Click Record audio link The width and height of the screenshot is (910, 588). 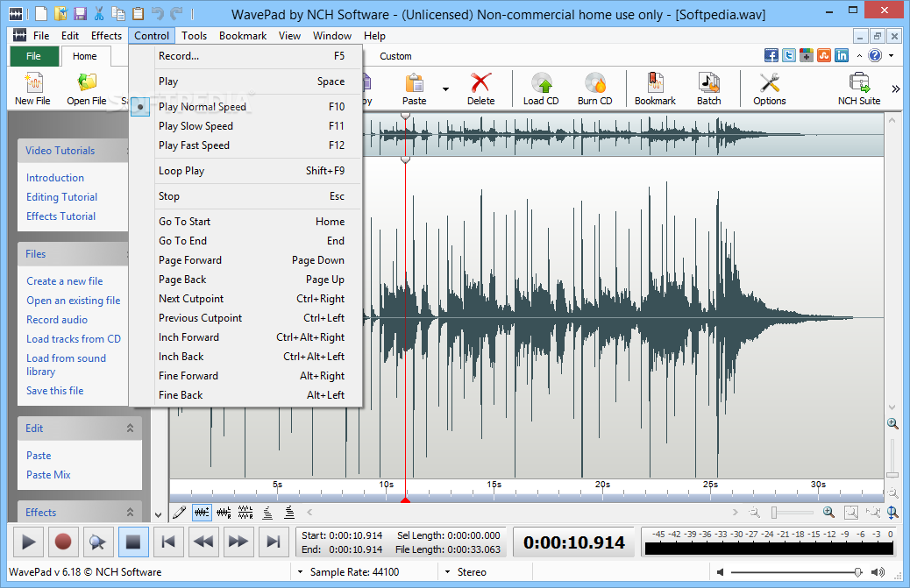(57, 320)
